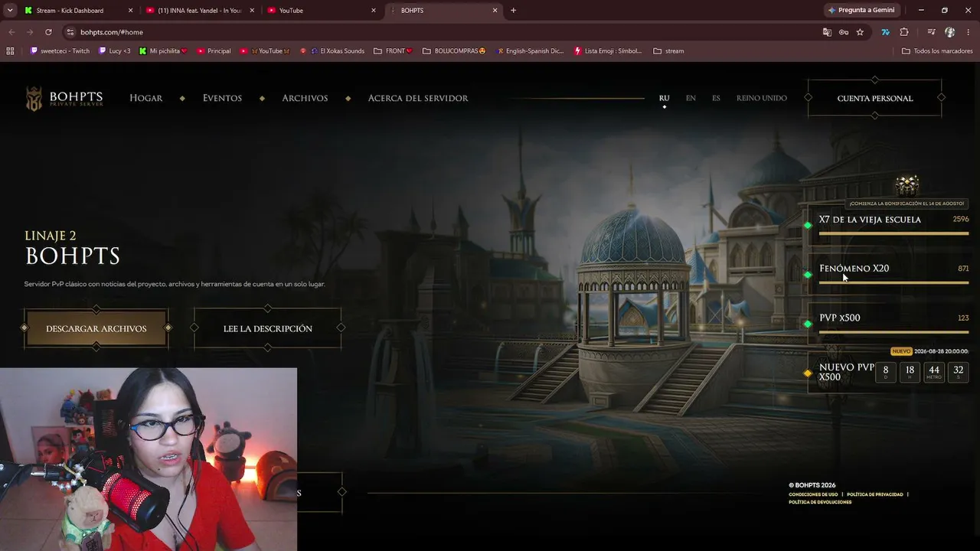Select the EN language option
980x551 pixels.
691,98
